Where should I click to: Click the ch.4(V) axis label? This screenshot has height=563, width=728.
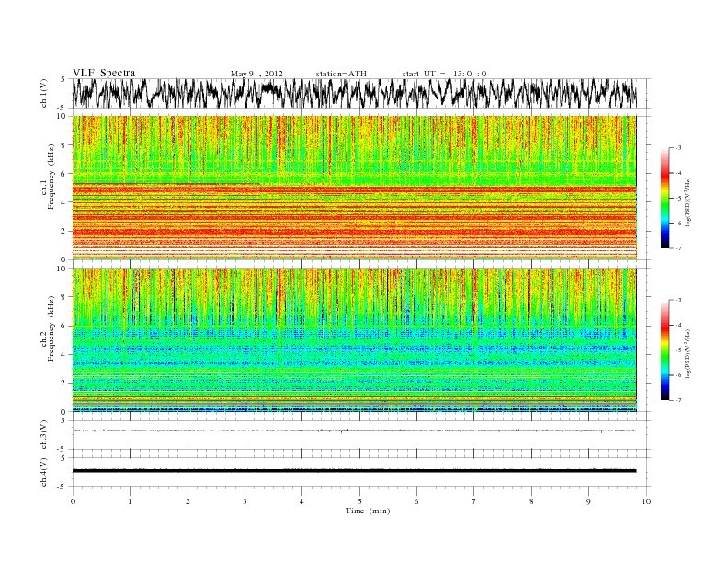pyautogui.click(x=44, y=473)
